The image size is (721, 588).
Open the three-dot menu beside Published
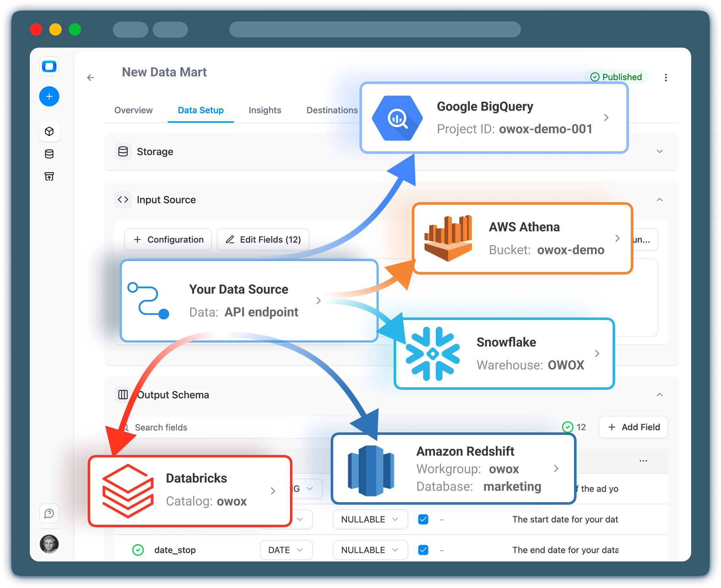click(666, 77)
